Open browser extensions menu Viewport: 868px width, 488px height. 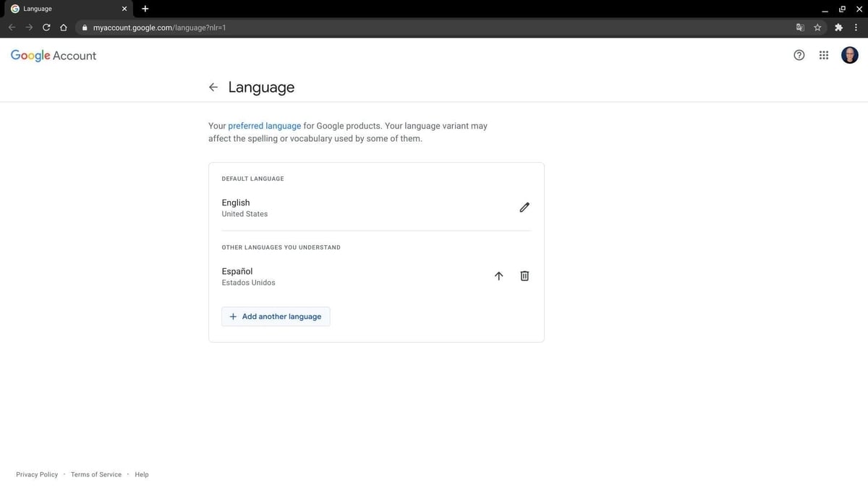pos(838,27)
